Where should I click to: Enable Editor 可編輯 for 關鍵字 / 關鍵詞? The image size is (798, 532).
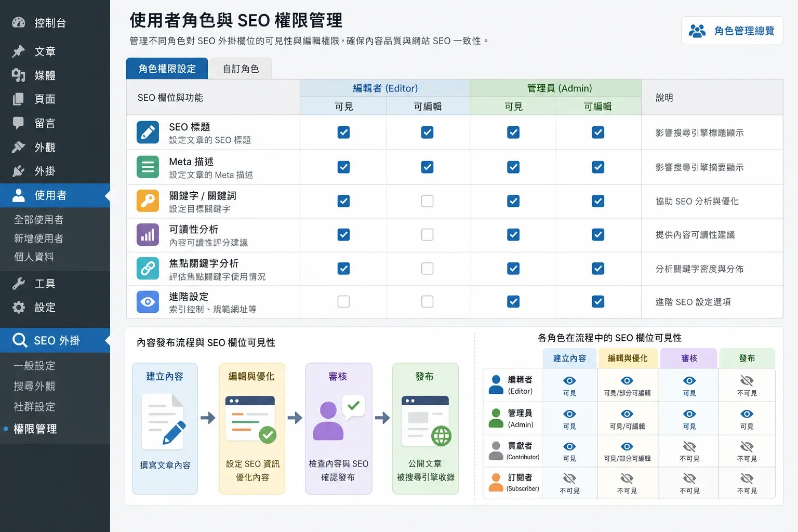coord(427,201)
